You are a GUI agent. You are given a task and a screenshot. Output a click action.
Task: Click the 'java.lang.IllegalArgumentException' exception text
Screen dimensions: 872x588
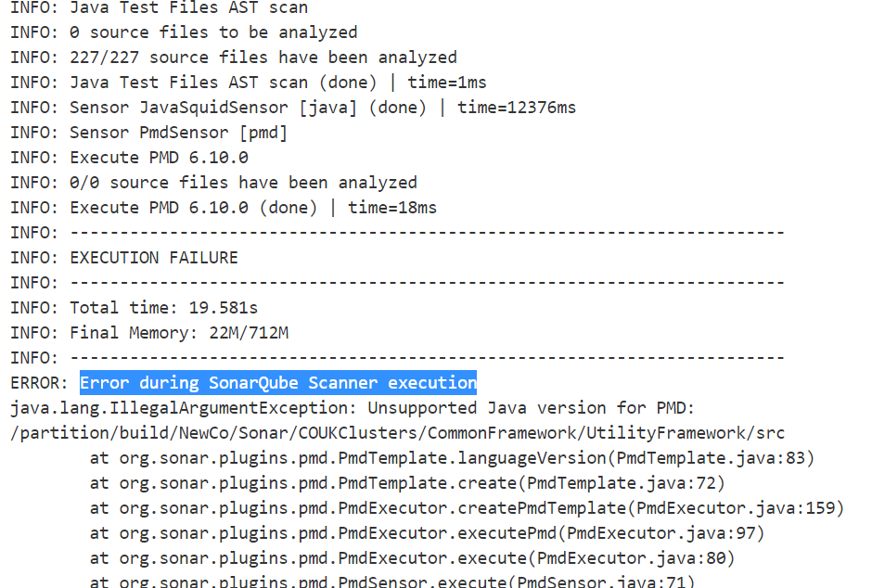(183, 407)
